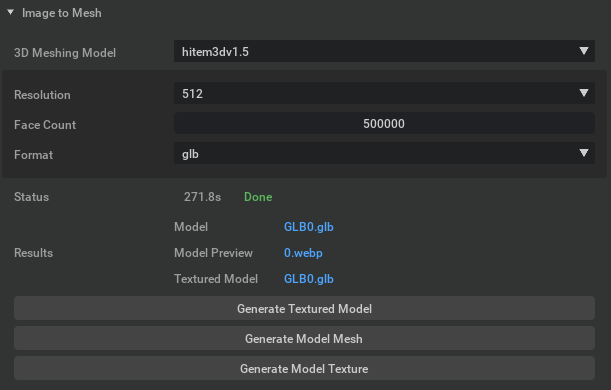
Task: Click the Model Preview label
Action: [x=213, y=253]
